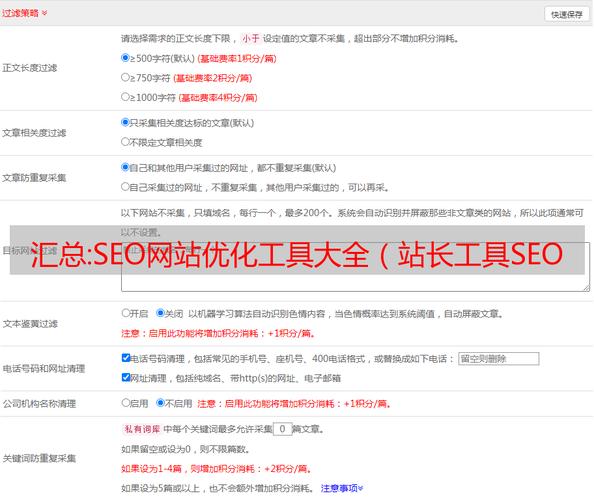Choose 不限定文章相关度 radio option

pos(125,142)
